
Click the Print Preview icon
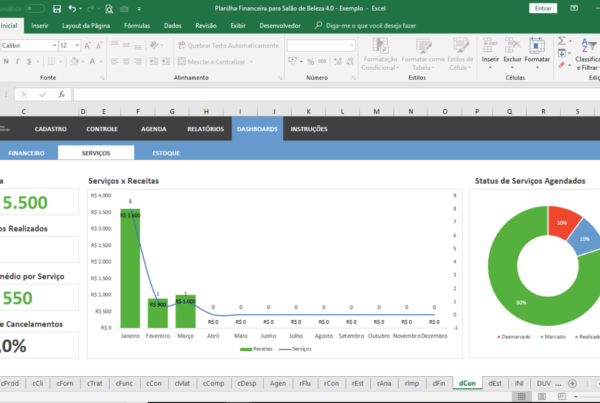point(109,8)
